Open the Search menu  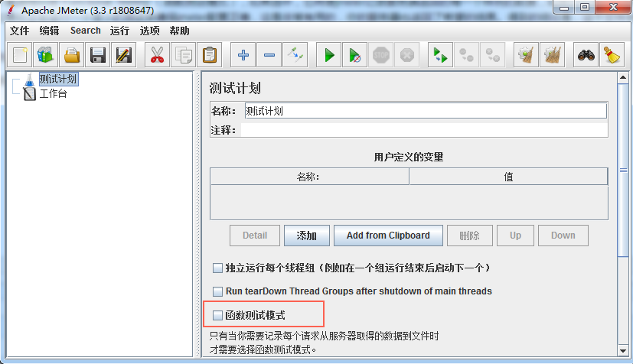pyautogui.click(x=85, y=31)
